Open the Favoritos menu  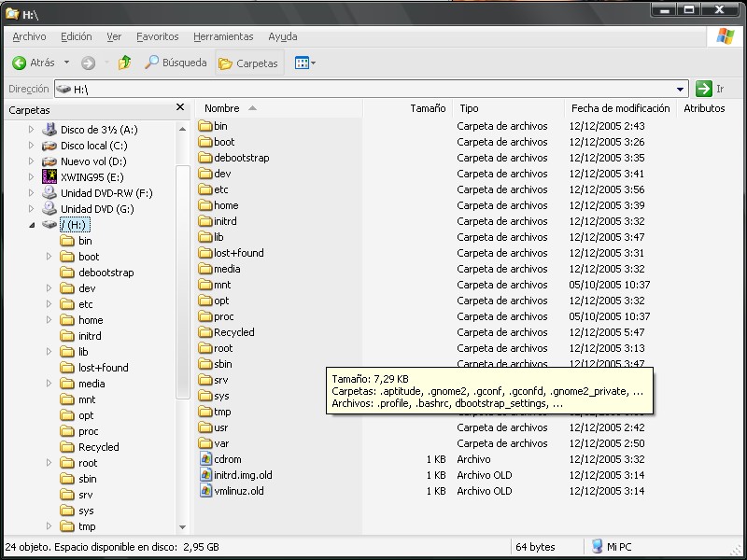[x=157, y=36]
